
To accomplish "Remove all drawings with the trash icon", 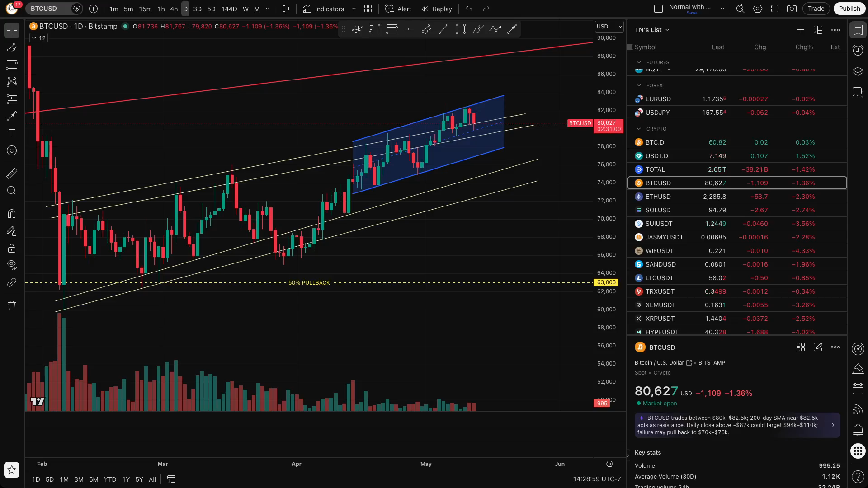I will tap(12, 305).
